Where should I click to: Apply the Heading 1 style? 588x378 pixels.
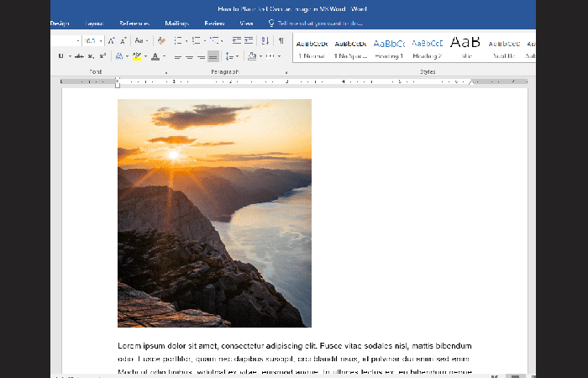(x=389, y=49)
